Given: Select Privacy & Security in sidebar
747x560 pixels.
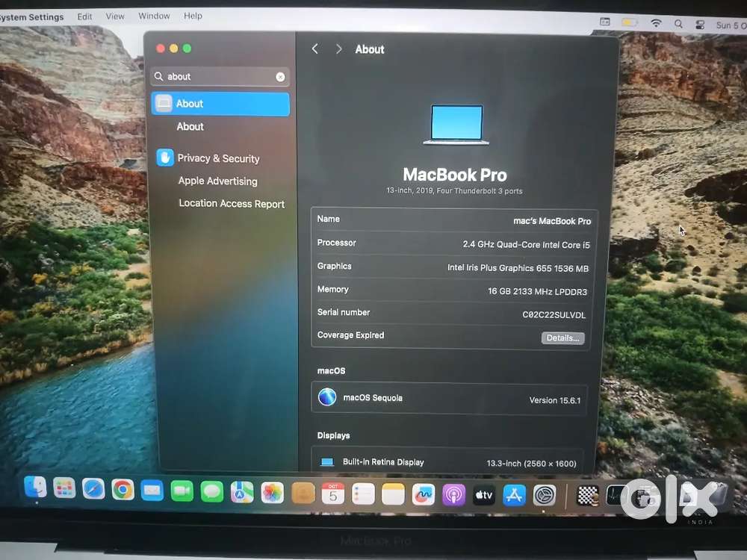Looking at the screenshot, I should coord(218,158).
